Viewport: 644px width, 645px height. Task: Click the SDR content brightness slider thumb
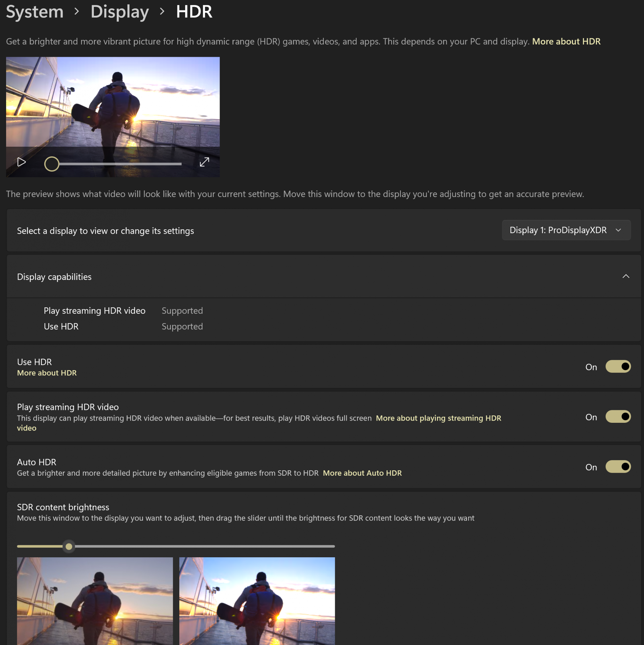pos(69,547)
